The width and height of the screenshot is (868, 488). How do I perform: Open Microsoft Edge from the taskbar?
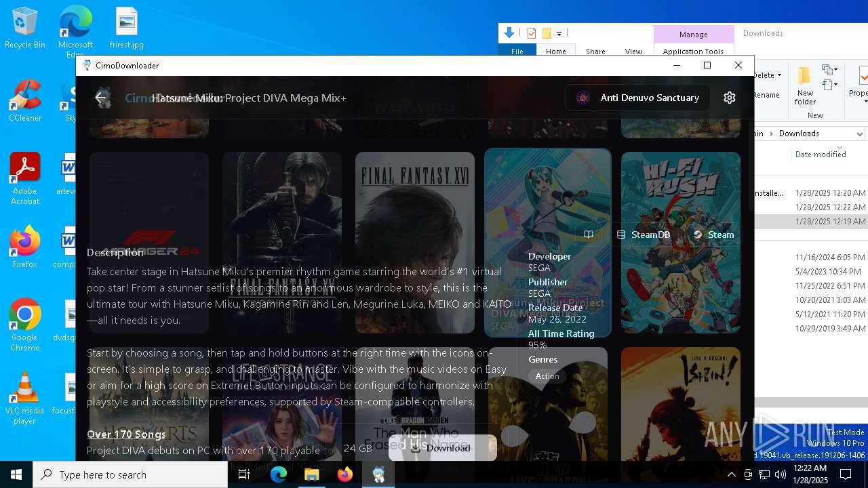tap(279, 474)
